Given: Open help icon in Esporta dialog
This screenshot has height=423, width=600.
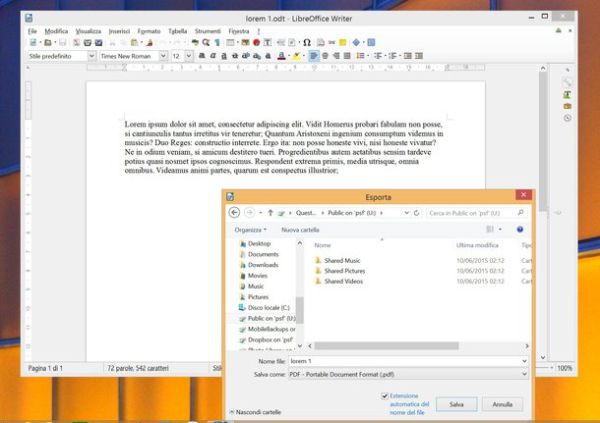Looking at the screenshot, I should coord(521,230).
